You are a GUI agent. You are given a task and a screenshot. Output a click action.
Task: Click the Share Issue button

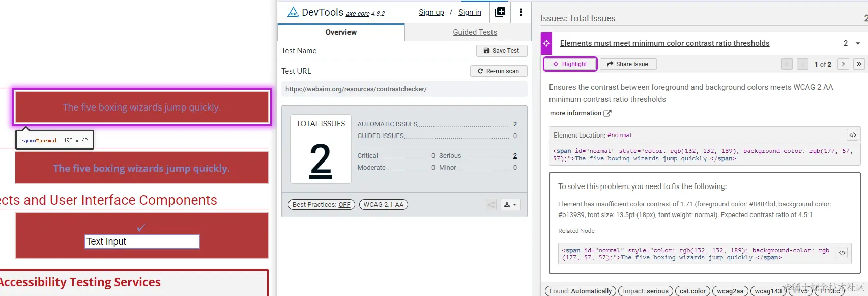point(628,64)
